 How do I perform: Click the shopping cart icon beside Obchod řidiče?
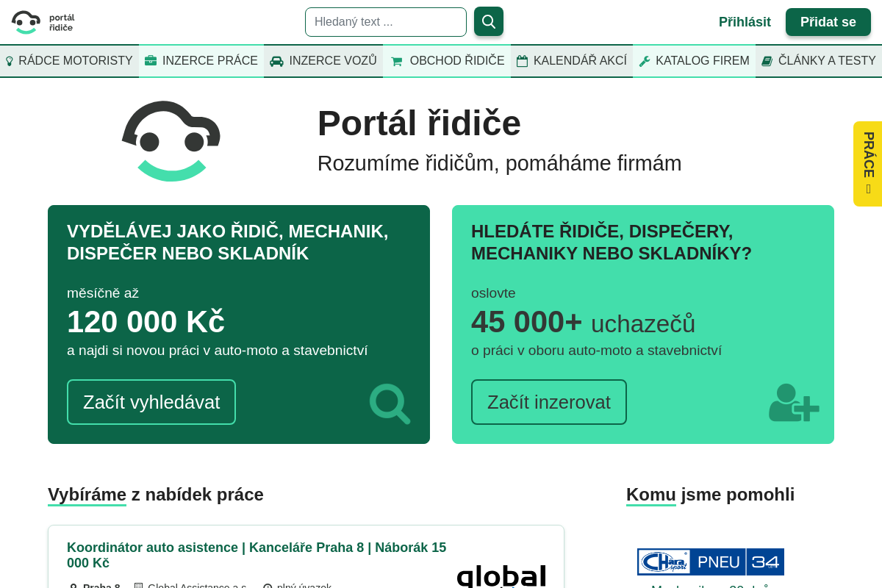pyautogui.click(x=397, y=61)
